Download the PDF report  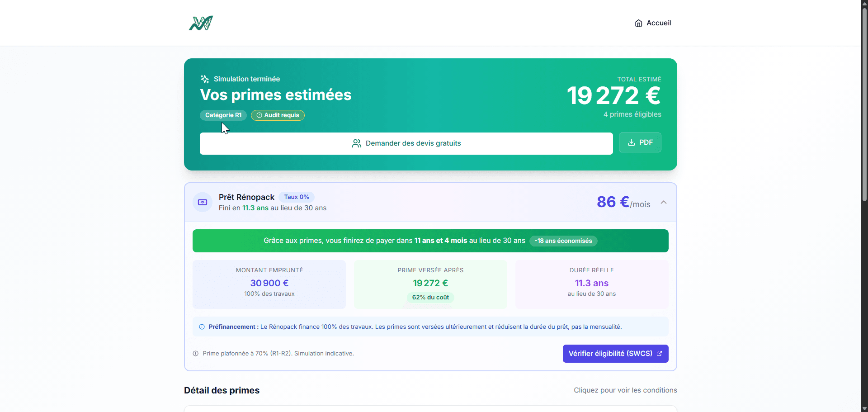(640, 142)
